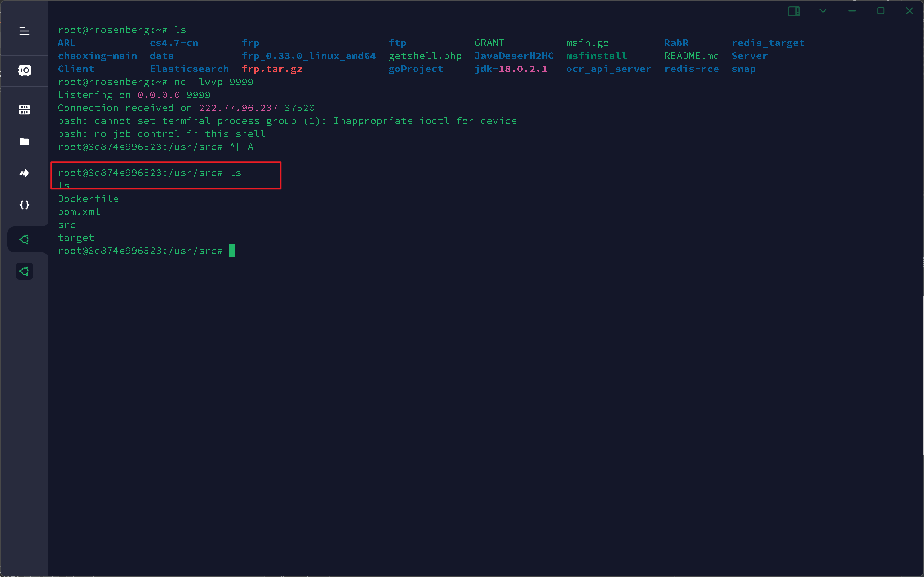Image resolution: width=924 pixels, height=577 pixels.
Task: Close the terminal window
Action: [910, 11]
